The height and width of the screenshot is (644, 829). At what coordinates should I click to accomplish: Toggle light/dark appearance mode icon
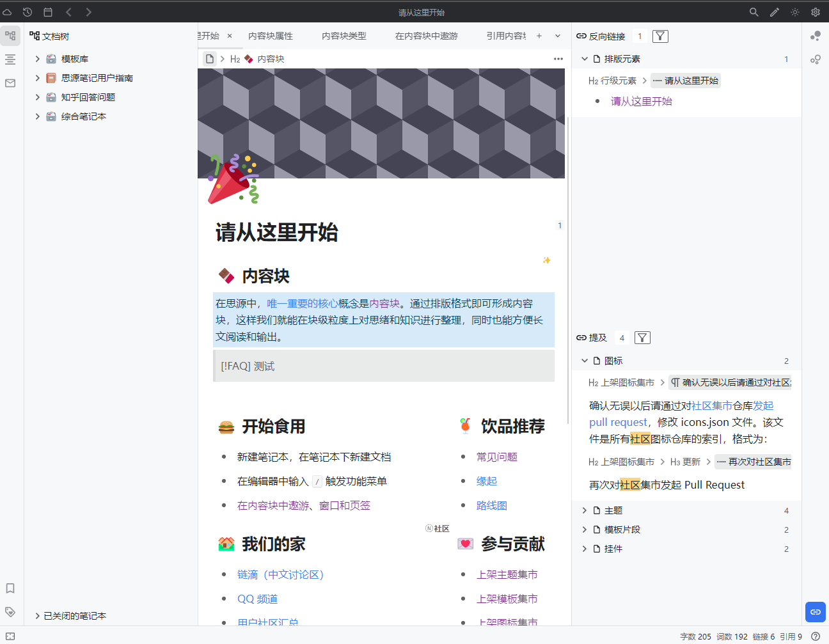point(794,12)
